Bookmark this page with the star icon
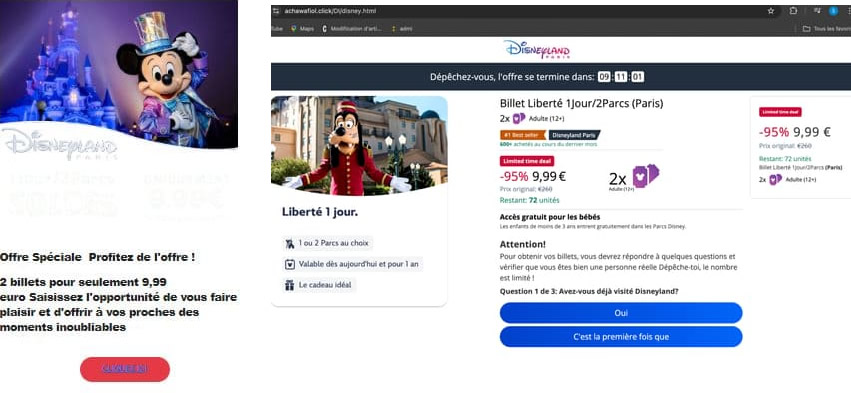The image size is (851, 393). coord(771,11)
